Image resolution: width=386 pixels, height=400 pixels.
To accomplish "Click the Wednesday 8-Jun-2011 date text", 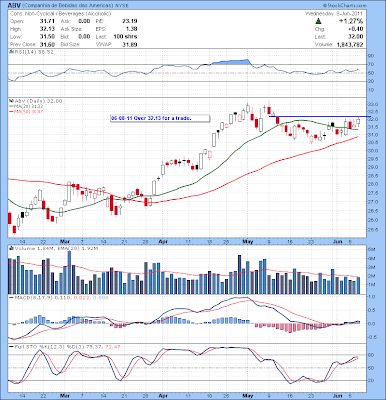I will pos(334,14).
